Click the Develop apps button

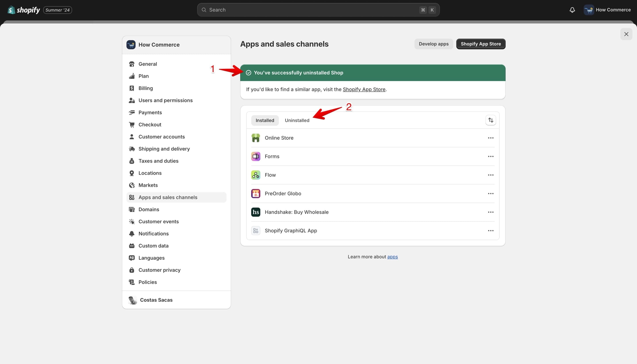pos(434,44)
